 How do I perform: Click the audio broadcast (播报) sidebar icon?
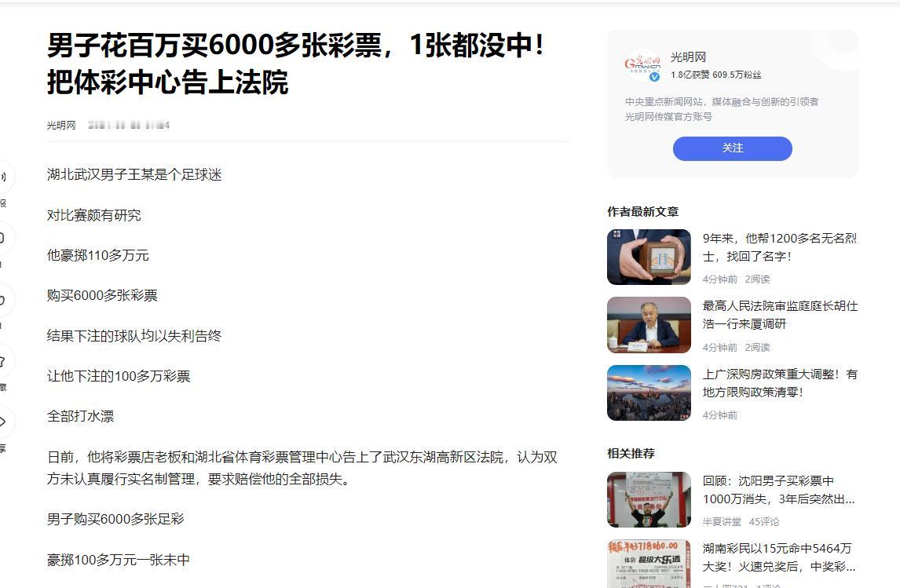click(3, 177)
